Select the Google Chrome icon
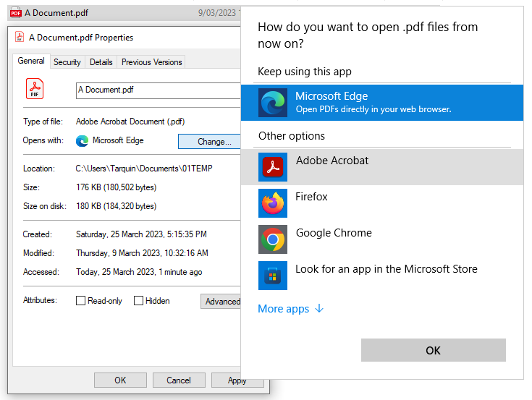 pyautogui.click(x=272, y=239)
